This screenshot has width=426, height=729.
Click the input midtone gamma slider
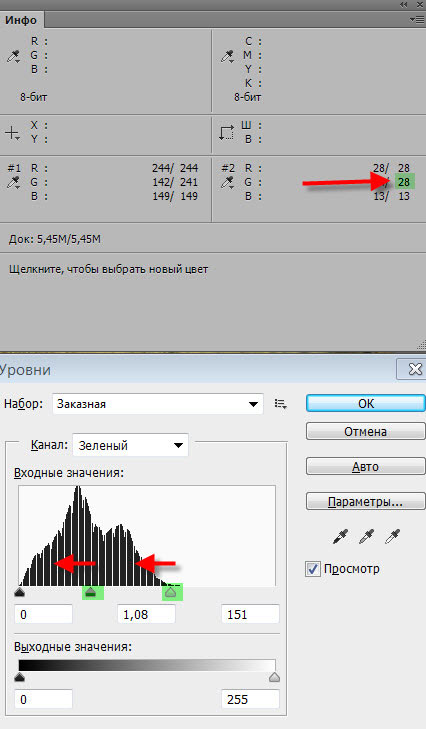pos(91,592)
